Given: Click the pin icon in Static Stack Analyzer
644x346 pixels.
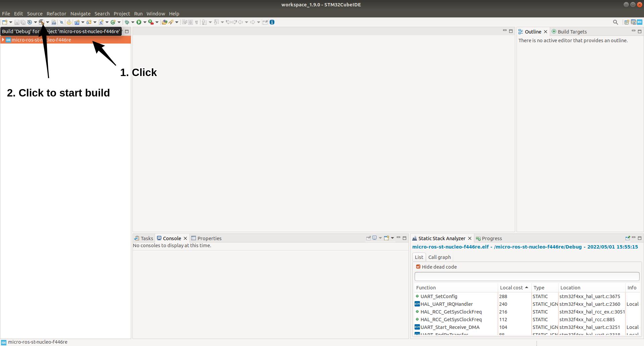Looking at the screenshot, I should (628, 238).
